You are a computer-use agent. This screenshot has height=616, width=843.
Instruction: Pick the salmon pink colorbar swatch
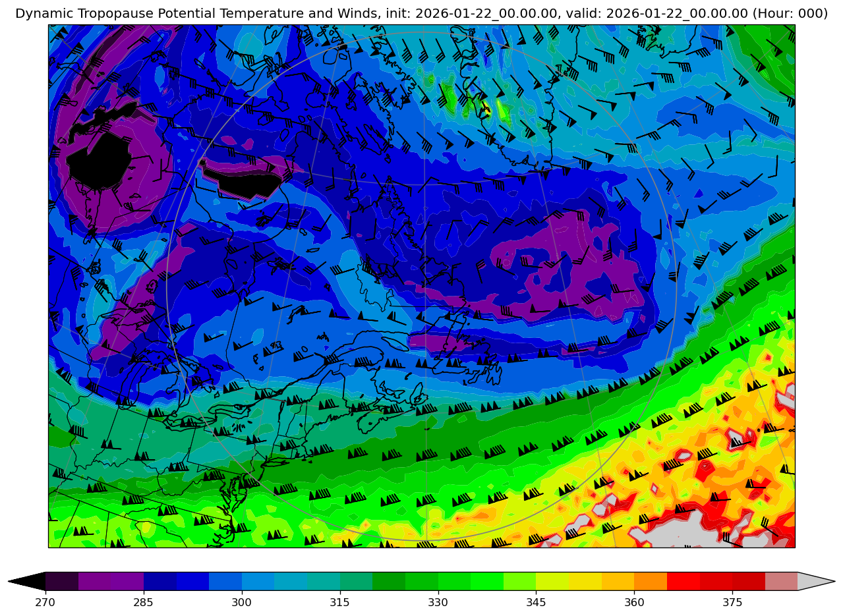point(781,581)
